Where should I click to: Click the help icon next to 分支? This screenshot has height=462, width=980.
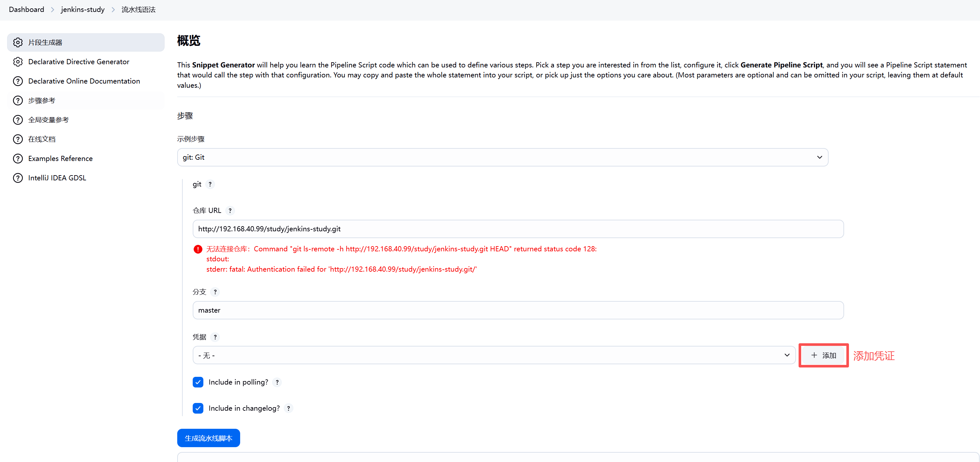(215, 292)
